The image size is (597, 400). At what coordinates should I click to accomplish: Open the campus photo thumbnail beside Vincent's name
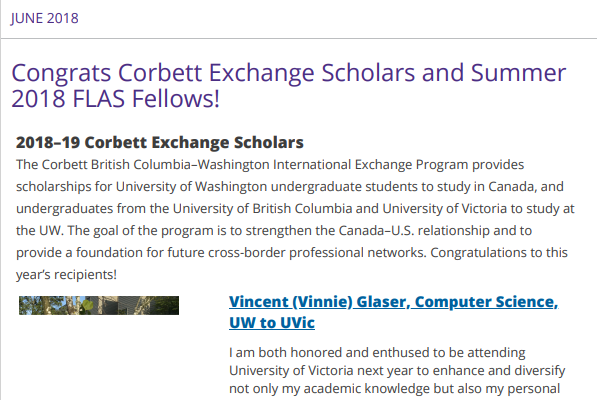[x=99, y=305]
